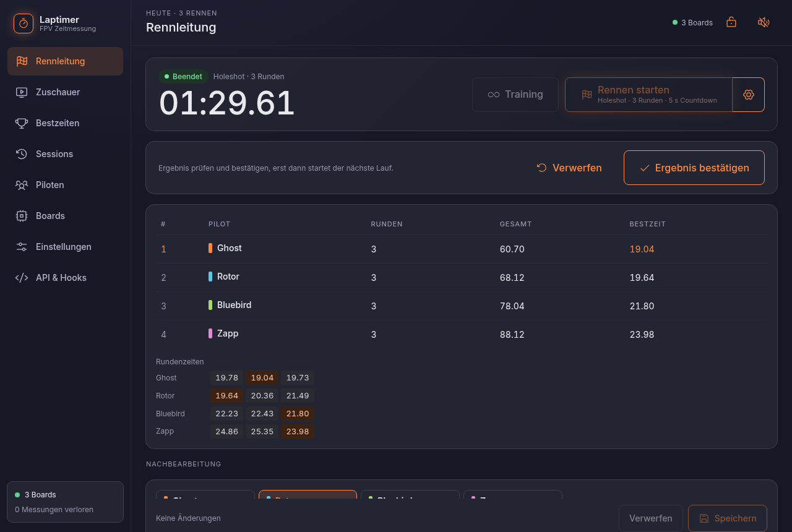Click the Laptimer stopwatch logo
Viewport: 792px width, 532px height.
point(24,24)
